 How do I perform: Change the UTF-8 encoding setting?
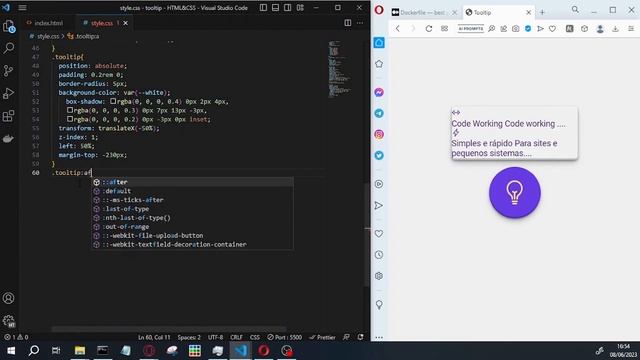(216, 337)
